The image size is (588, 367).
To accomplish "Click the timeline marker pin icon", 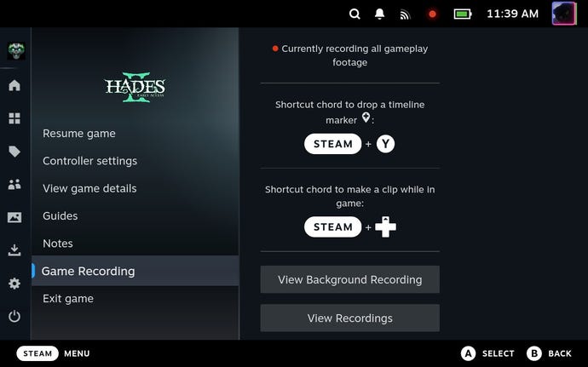I will [x=366, y=118].
